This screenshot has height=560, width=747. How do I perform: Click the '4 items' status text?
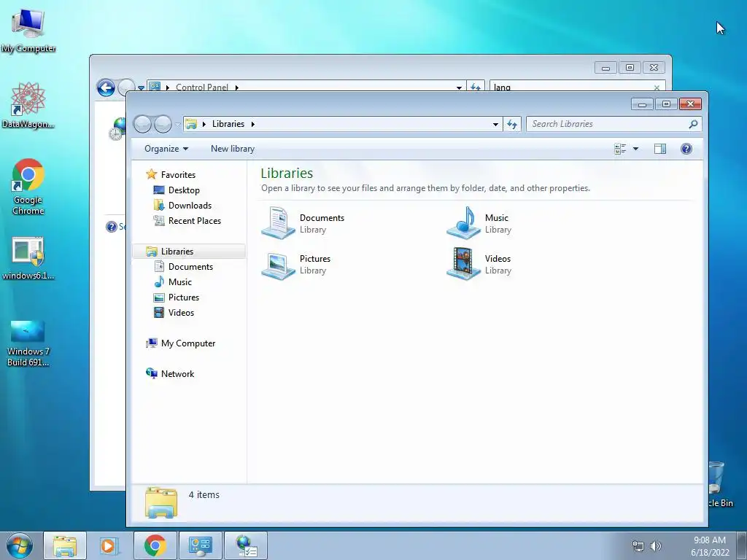[x=204, y=495]
